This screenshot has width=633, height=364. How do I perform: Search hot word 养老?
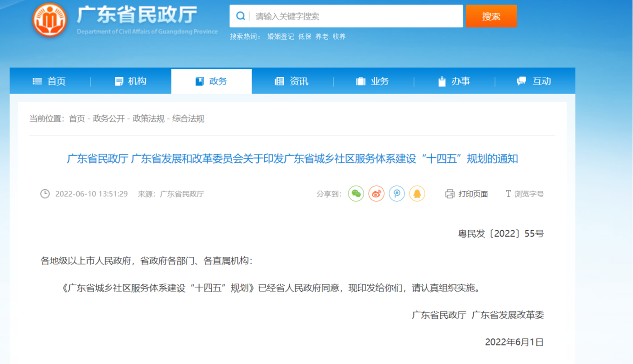coord(322,37)
